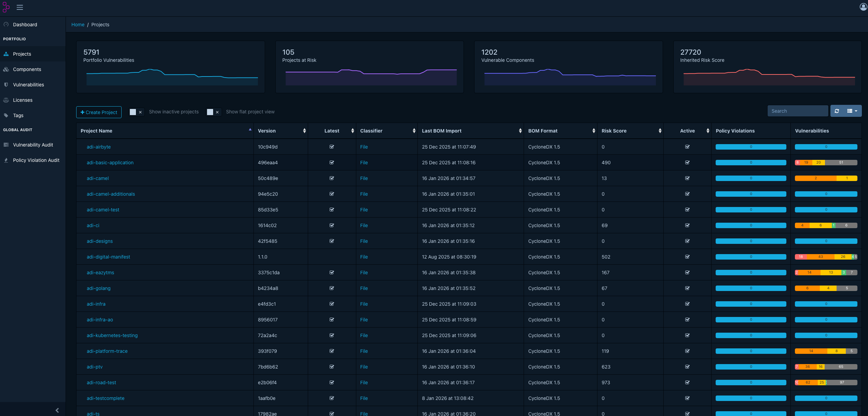
Task: Click the Tags icon in sidebar
Action: tap(6, 115)
